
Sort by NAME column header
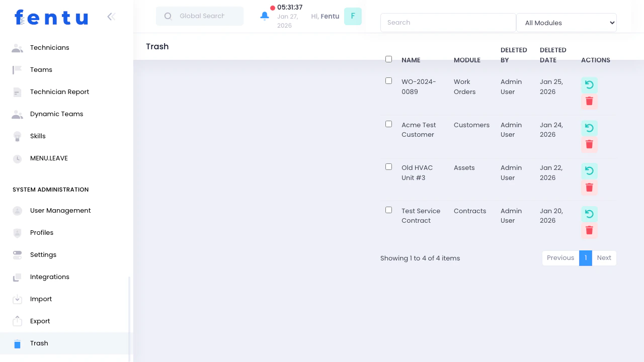tap(411, 60)
